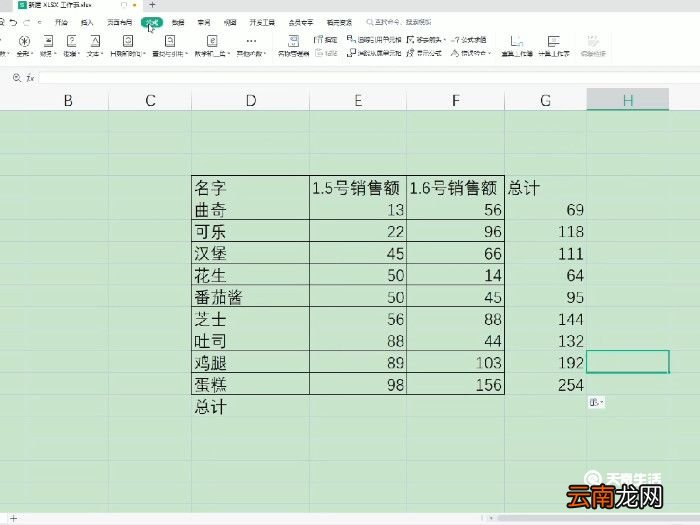Viewport: 700px width, 525px height.
Task: Click Evaluate Formula (公式求值)
Action: pyautogui.click(x=469, y=40)
